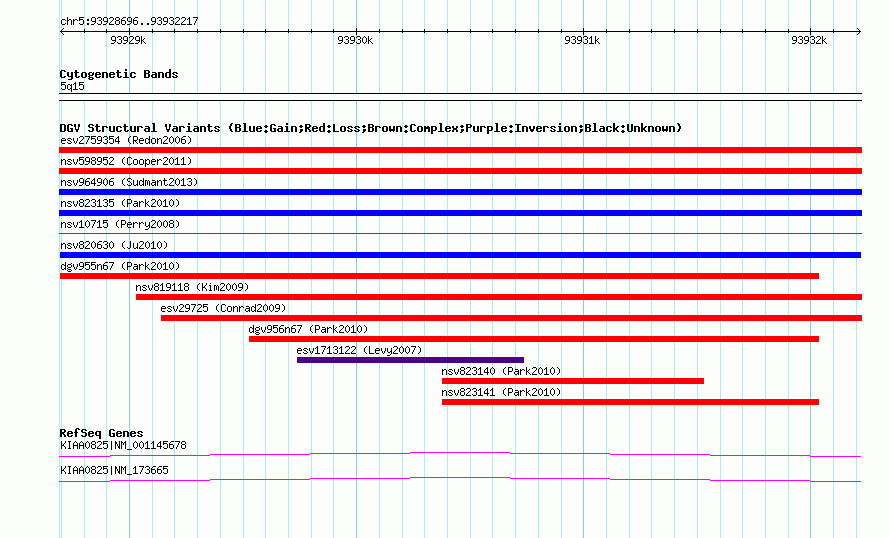Click the nsv823140 (Park2010) label
The height and width of the screenshot is (538, 890).
coord(501,371)
